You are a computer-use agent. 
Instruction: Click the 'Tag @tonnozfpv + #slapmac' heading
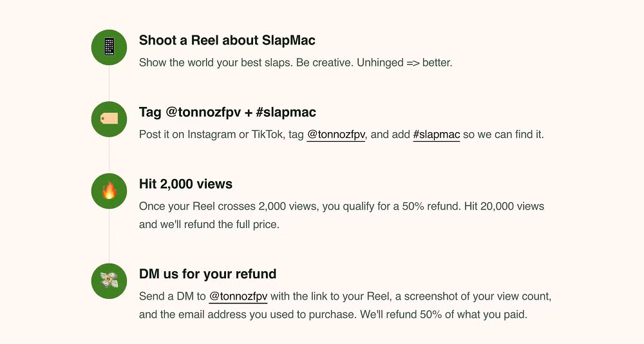(227, 112)
